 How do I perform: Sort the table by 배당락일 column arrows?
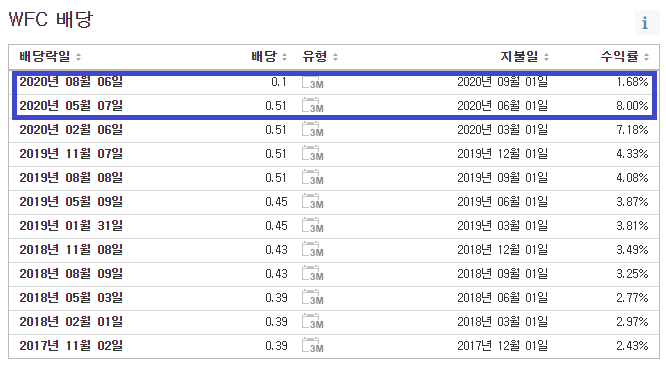(79, 57)
